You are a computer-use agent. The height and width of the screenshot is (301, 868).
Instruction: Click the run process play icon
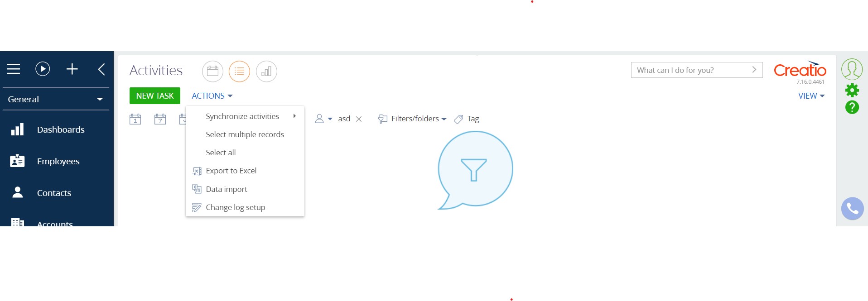(43, 69)
